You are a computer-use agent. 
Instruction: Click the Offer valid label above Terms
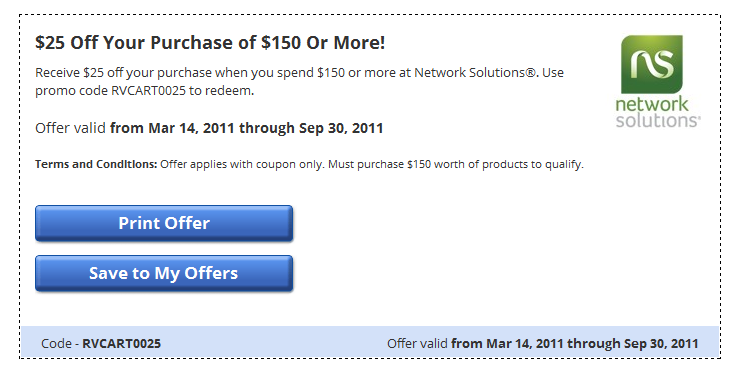[x=71, y=128]
